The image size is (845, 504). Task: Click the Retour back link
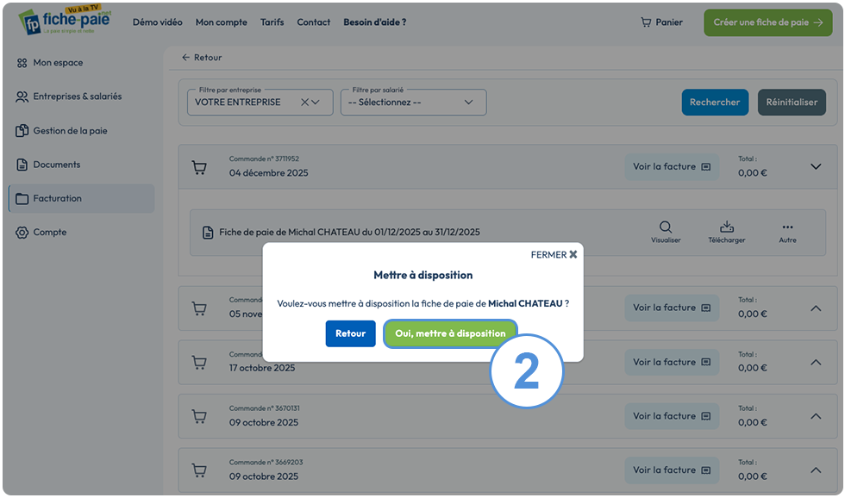tap(202, 58)
